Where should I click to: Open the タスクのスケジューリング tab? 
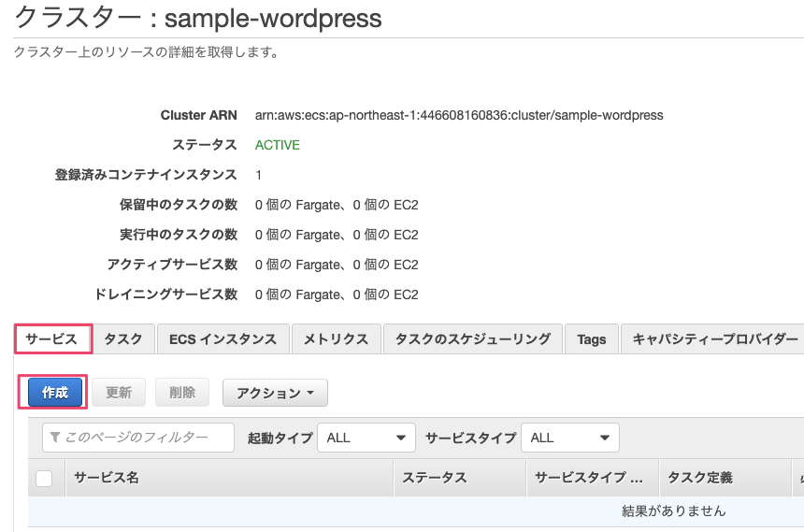(x=472, y=339)
